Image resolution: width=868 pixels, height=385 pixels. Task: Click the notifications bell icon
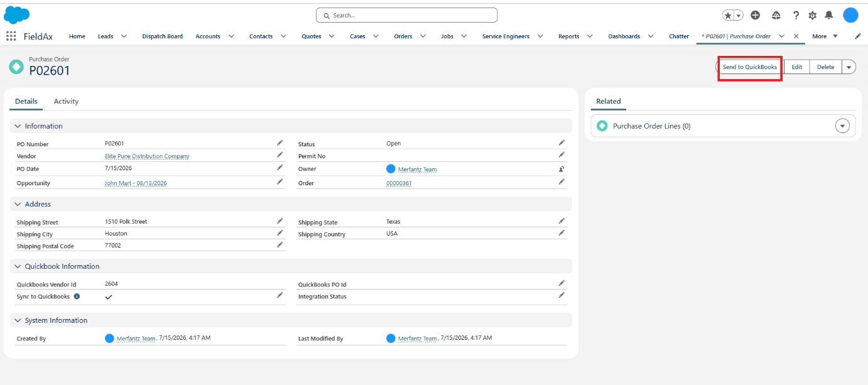(x=829, y=15)
